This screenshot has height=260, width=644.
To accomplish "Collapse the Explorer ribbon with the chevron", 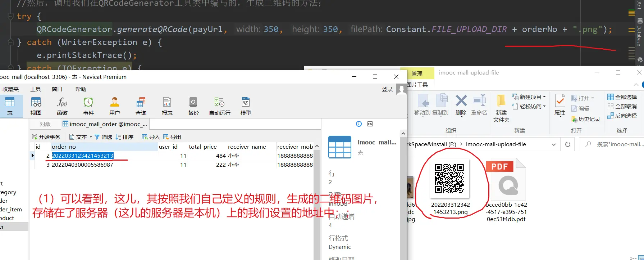I will (x=636, y=85).
